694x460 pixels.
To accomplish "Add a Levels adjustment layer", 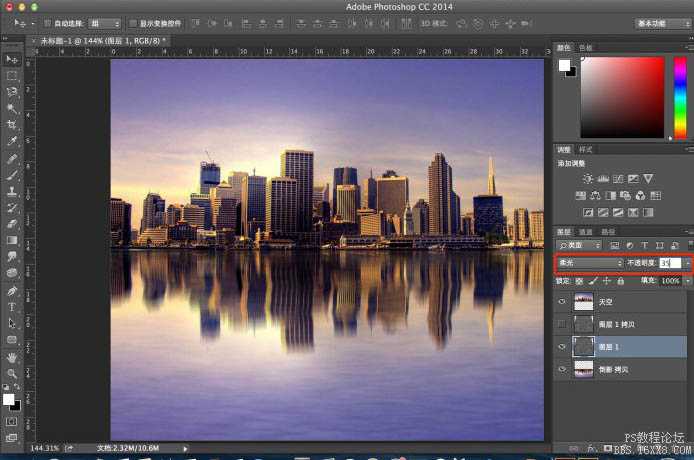I will [x=603, y=179].
